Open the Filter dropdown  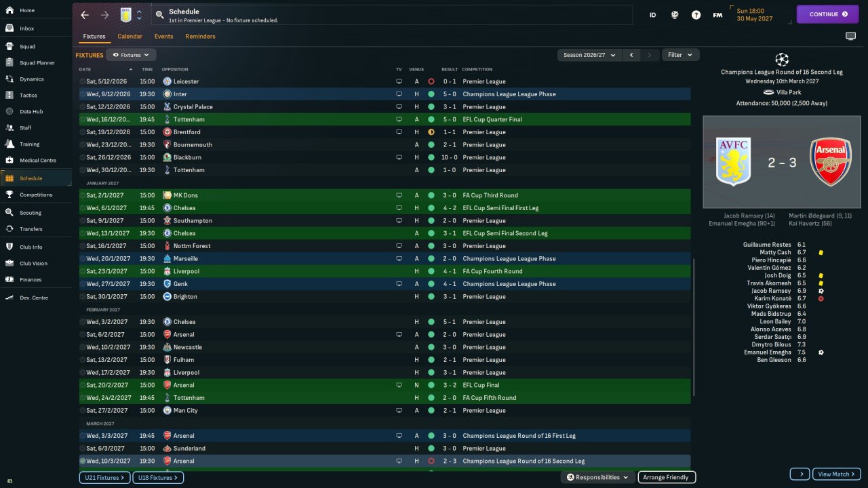(x=680, y=55)
